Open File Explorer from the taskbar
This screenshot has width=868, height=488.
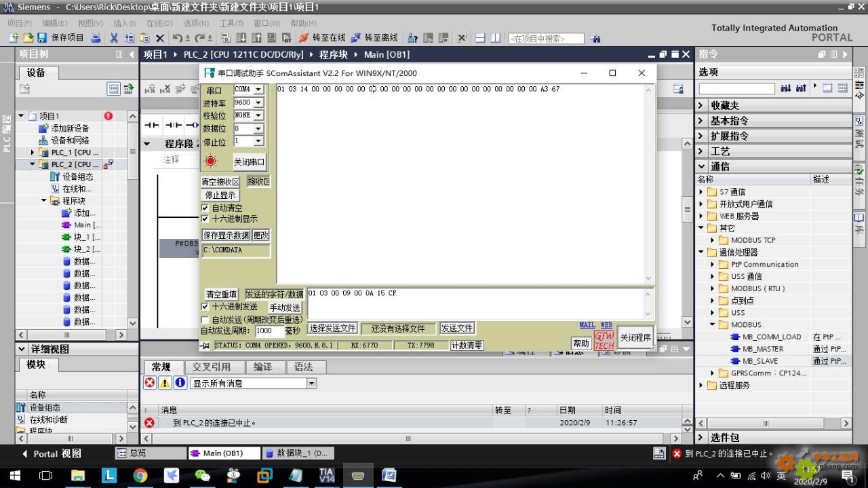point(78,475)
